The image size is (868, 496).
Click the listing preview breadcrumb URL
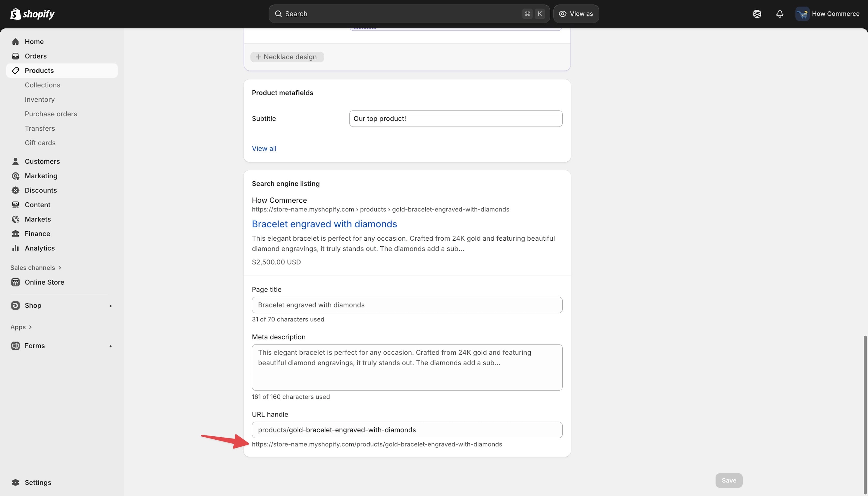coord(380,209)
